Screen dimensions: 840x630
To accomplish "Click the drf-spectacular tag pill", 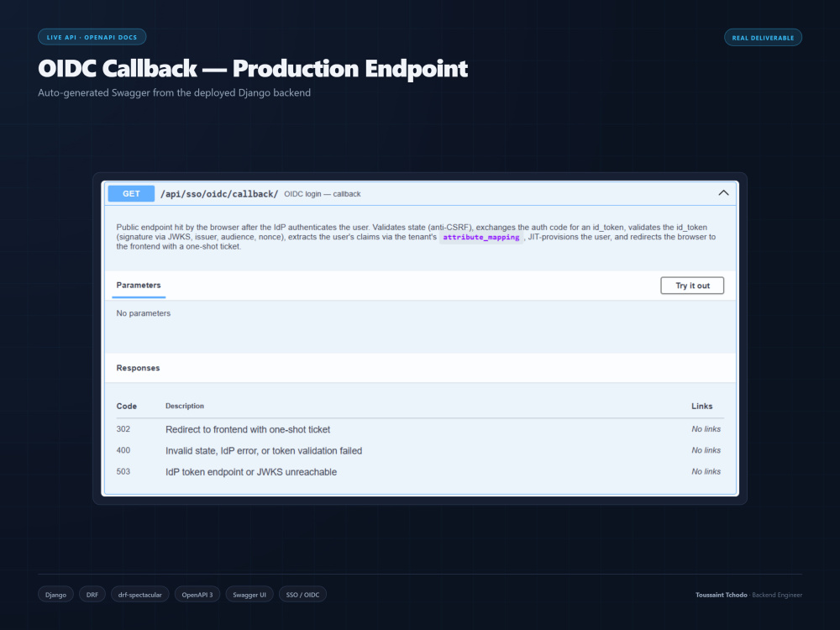I will coord(139,595).
